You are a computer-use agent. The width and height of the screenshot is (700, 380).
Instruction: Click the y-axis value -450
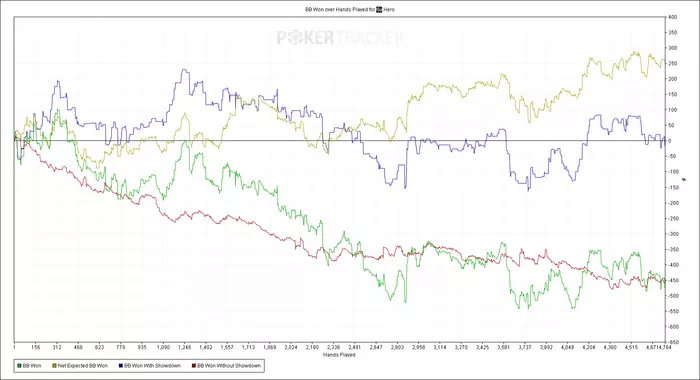[x=673, y=280]
